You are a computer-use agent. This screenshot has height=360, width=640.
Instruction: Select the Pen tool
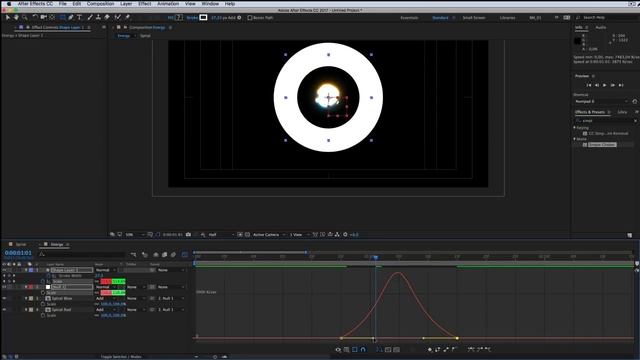pos(71,18)
